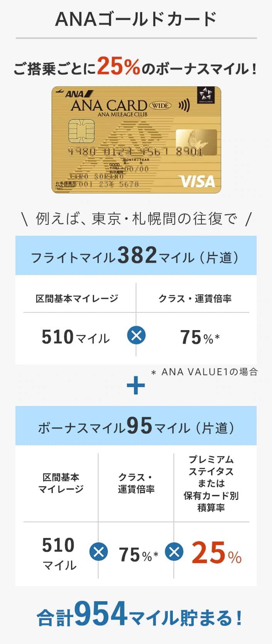Click the large blue plus sign
Screen dimensions: 272x644
point(136,385)
